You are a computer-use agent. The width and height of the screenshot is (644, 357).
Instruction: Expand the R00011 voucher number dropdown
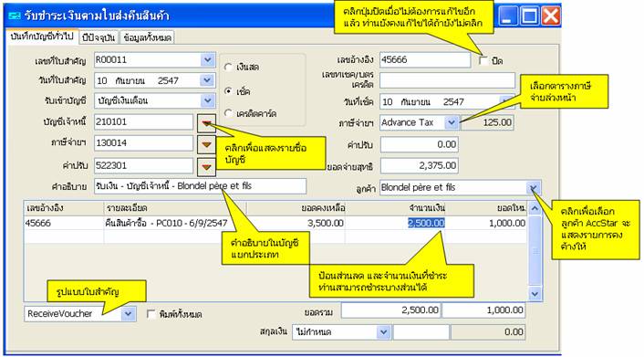pyautogui.click(x=208, y=60)
